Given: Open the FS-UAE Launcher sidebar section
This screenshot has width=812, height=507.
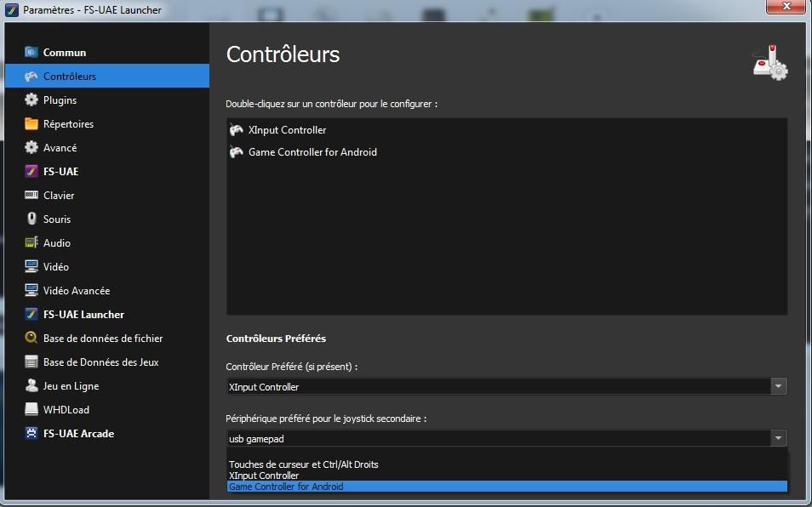Looking at the screenshot, I should (x=107, y=314).
